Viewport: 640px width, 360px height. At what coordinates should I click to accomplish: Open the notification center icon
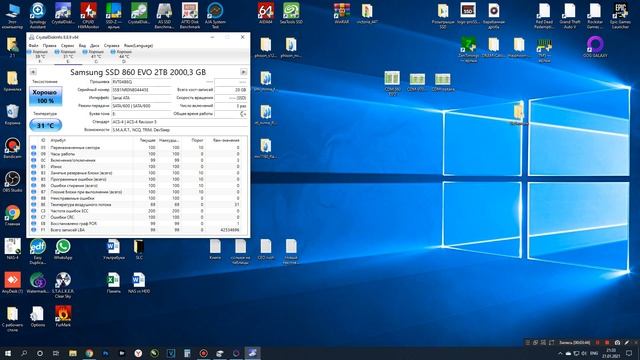(629, 353)
